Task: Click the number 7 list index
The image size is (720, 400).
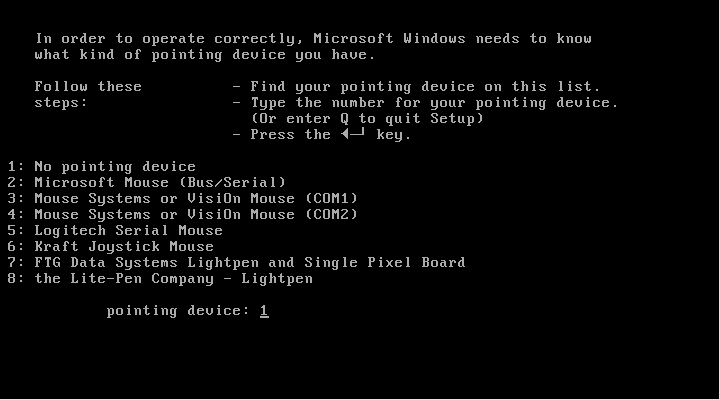Action: (x=12, y=263)
